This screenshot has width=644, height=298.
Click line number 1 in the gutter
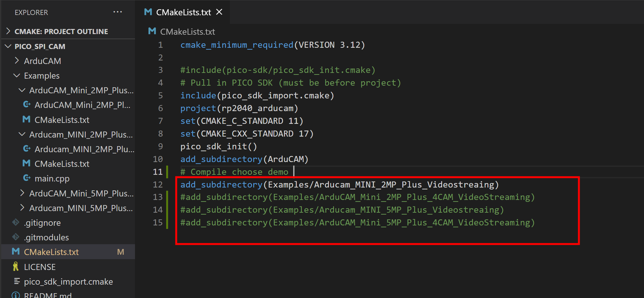[x=160, y=45]
